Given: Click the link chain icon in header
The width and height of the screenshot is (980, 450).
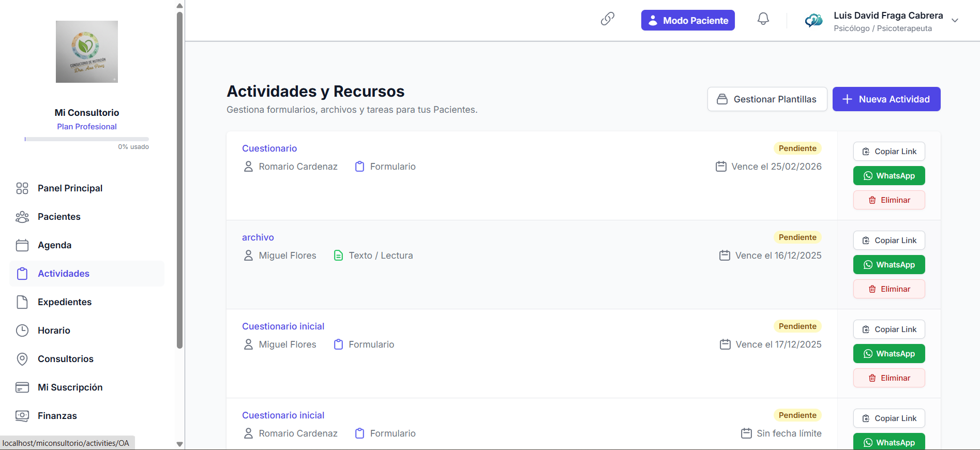Looking at the screenshot, I should coord(608,19).
